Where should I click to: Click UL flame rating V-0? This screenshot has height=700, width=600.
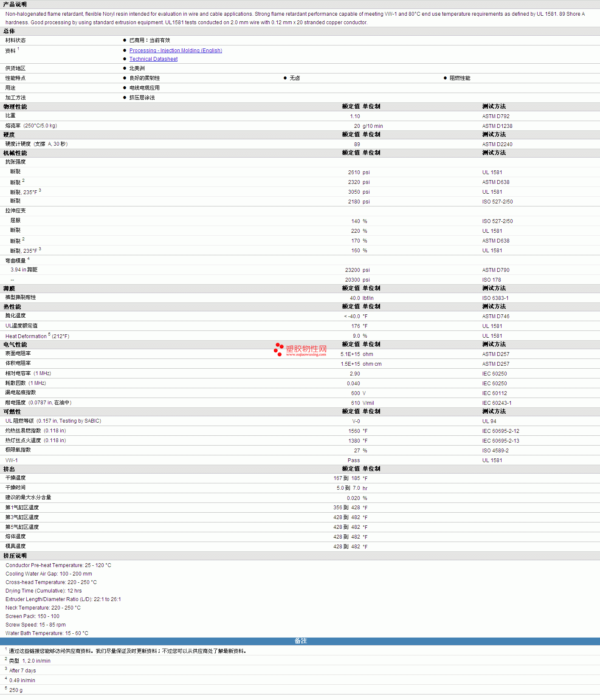pyautogui.click(x=356, y=421)
